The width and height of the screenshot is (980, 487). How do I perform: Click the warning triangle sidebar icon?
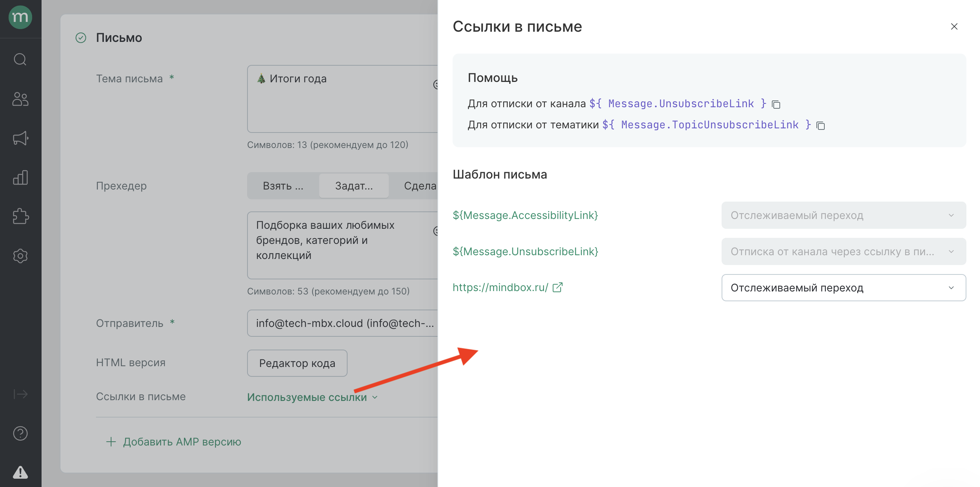[20, 472]
